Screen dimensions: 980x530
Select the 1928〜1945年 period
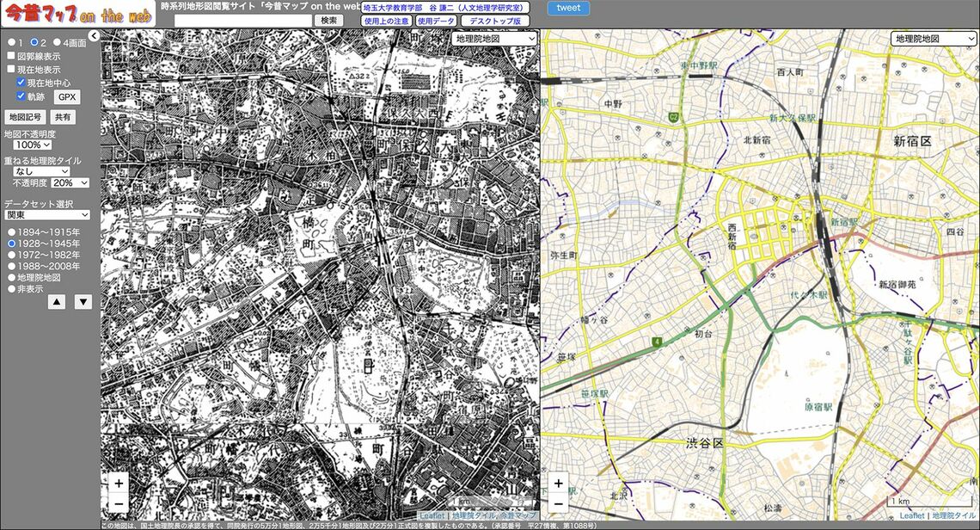(x=11, y=243)
